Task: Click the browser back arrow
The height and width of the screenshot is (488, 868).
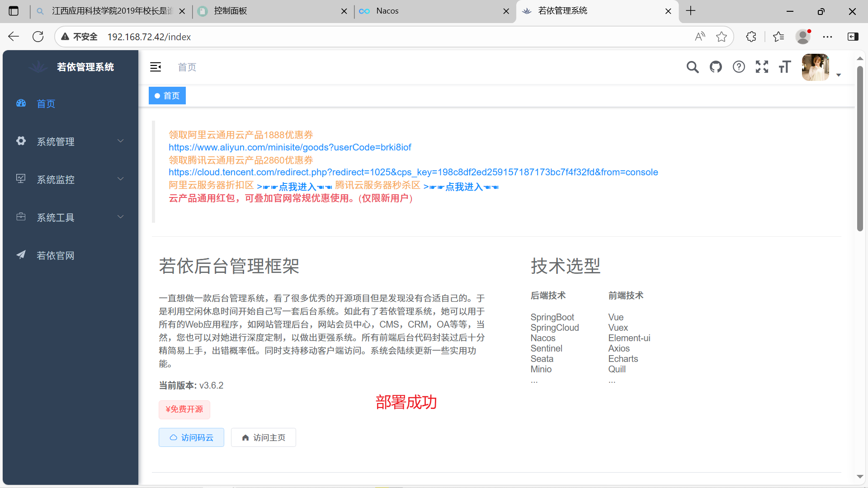Action: [14, 37]
